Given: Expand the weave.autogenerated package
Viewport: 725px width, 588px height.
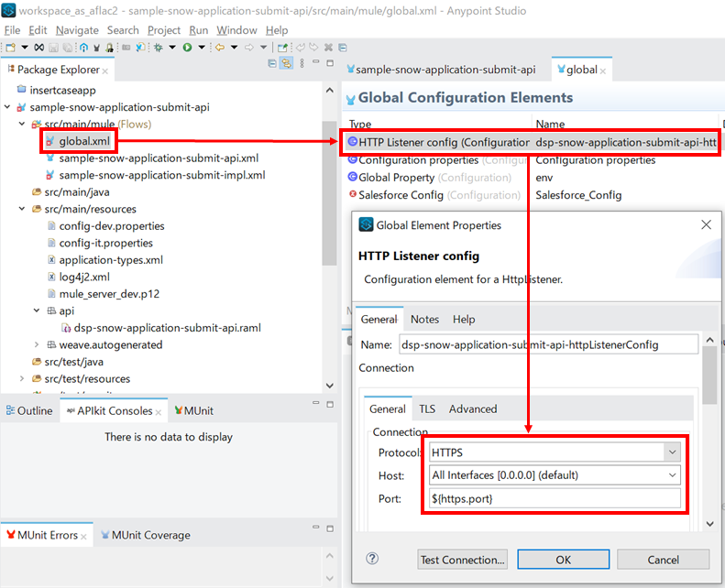Looking at the screenshot, I should coord(37,345).
